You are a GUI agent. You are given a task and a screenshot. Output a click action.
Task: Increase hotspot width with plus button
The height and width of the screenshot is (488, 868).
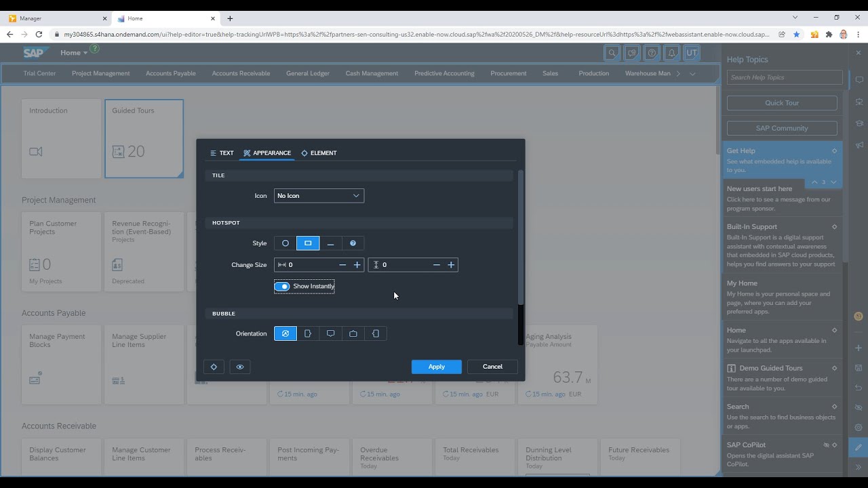click(x=357, y=265)
